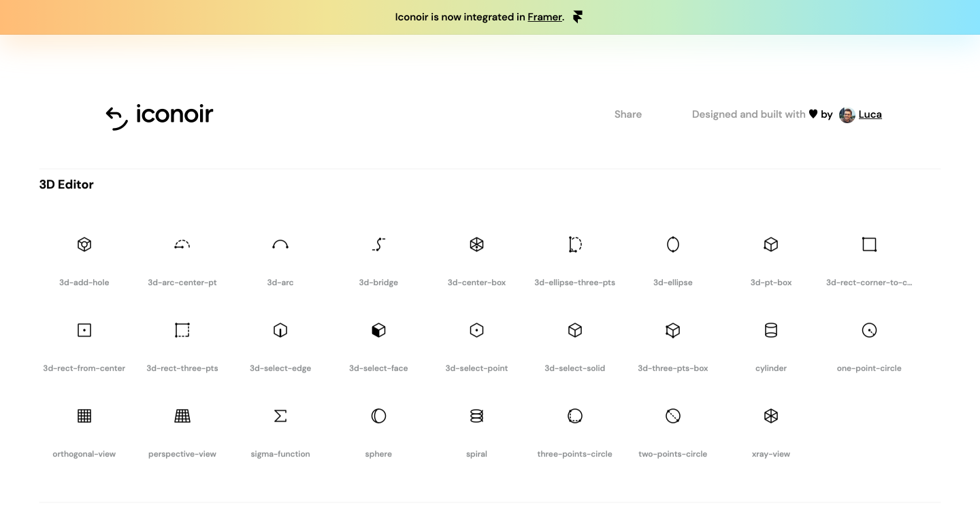
Task: Click the Share link
Action: (x=628, y=114)
